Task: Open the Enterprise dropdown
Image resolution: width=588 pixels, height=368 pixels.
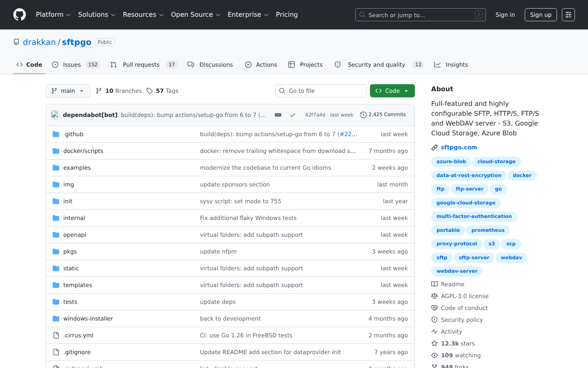Action: pos(248,15)
